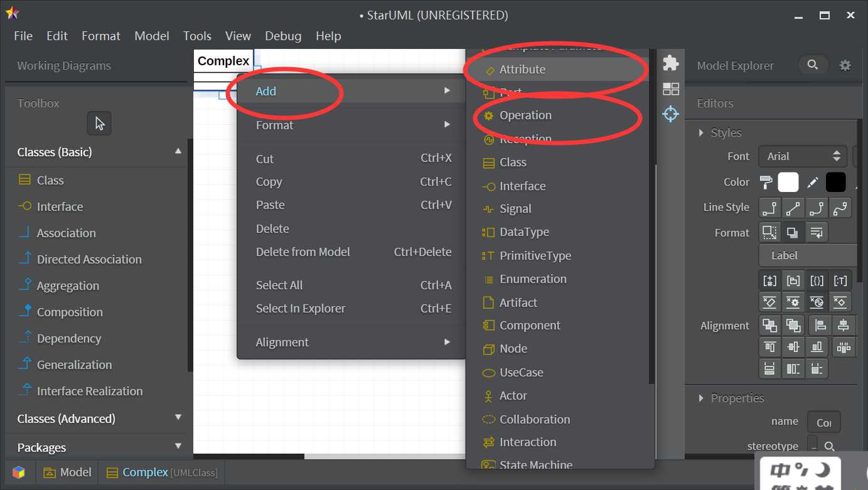Open the Format submenu in the context menu
868x490 pixels.
pyautogui.click(x=351, y=125)
